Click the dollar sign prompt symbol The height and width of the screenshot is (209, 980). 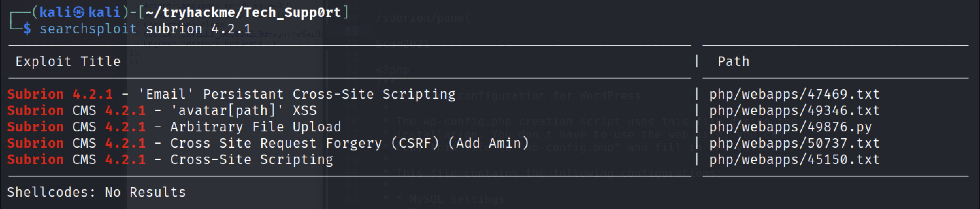(27, 29)
